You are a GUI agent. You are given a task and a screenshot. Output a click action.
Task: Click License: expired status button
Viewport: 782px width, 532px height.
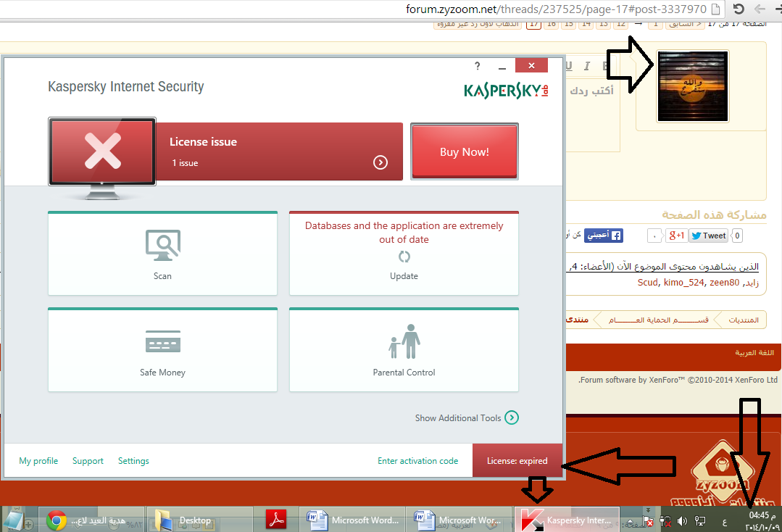[517, 461]
